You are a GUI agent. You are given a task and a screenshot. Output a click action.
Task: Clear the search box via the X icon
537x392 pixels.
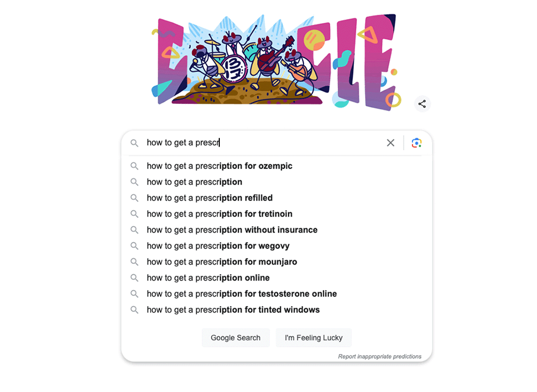tap(390, 143)
